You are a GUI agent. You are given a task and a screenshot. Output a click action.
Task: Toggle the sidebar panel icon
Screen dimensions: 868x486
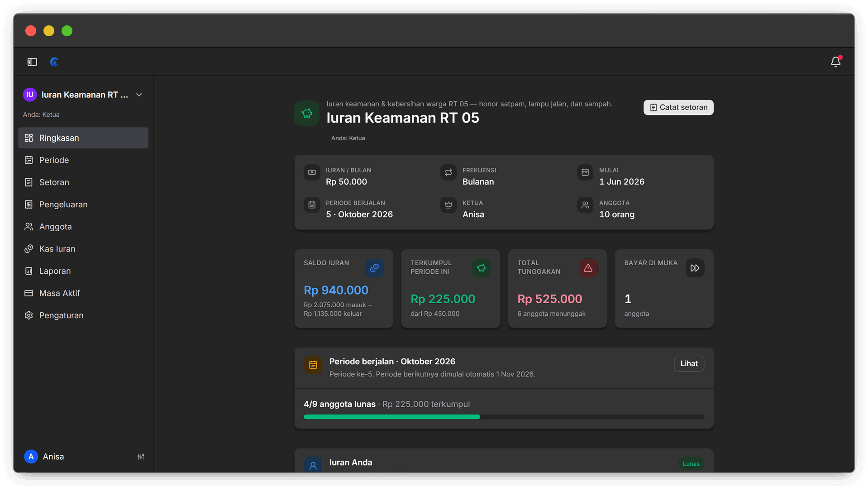(x=32, y=62)
